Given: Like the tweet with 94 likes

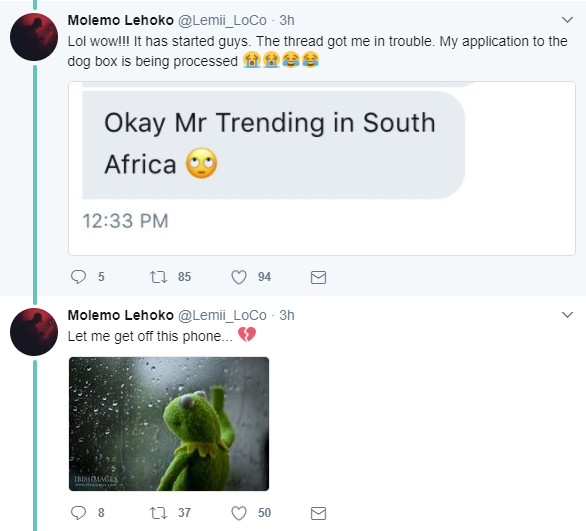Looking at the screenshot, I should click(x=239, y=277).
